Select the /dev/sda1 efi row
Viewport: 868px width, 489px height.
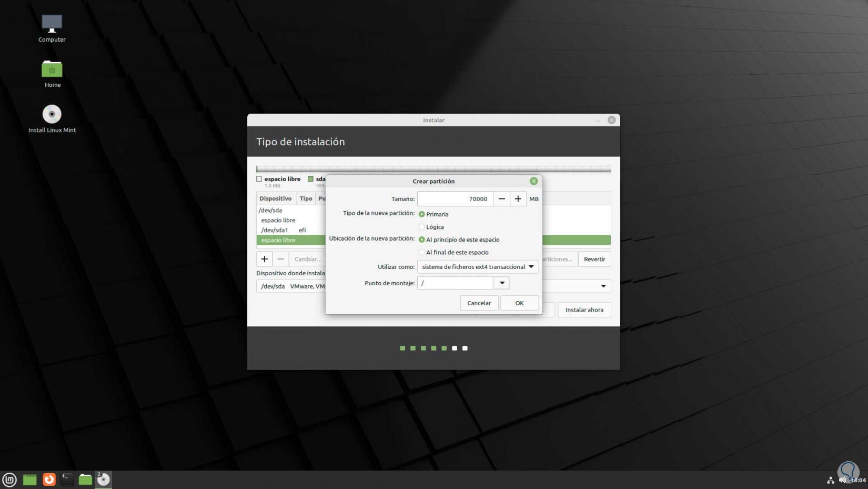click(290, 230)
